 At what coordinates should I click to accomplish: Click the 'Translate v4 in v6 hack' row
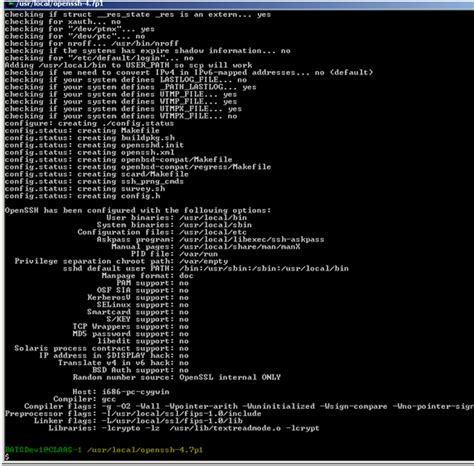tap(123, 363)
